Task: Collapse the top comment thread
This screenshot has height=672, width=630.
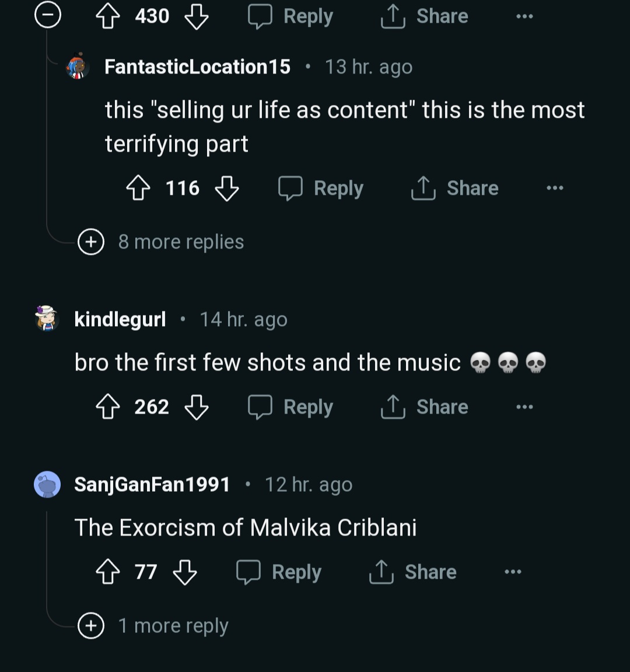Action: 48,16
